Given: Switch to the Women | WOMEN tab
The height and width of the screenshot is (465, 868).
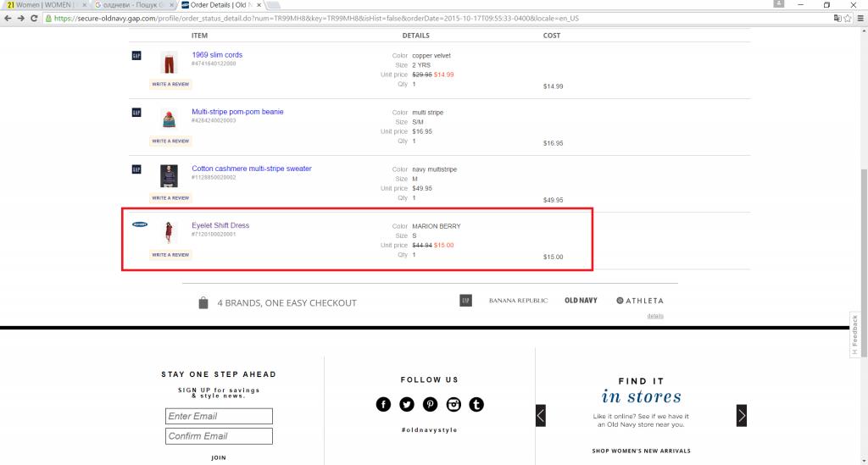Looking at the screenshot, I should click(43, 5).
